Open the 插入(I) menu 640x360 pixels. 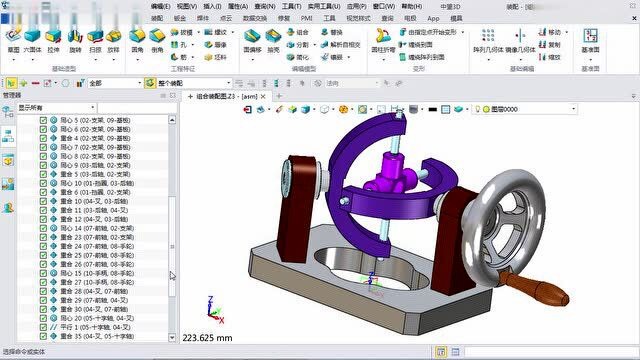pyautogui.click(x=212, y=7)
